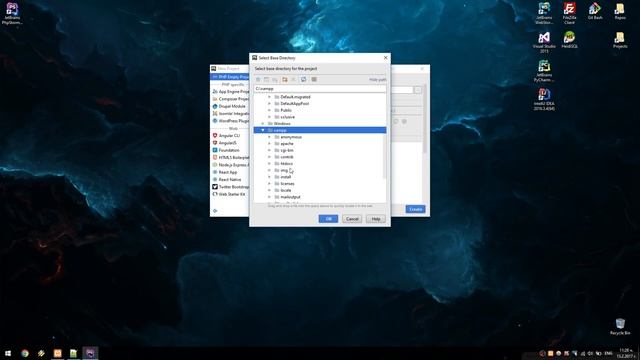Open the HeidiSQL desktop shortcut
This screenshot has height=360, width=640.
click(x=569, y=40)
